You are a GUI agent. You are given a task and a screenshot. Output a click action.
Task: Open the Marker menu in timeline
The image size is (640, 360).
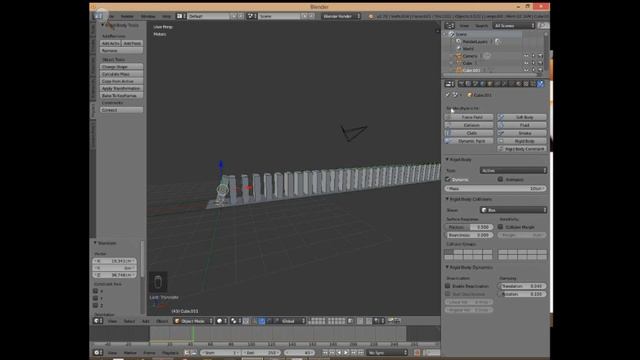130,353
